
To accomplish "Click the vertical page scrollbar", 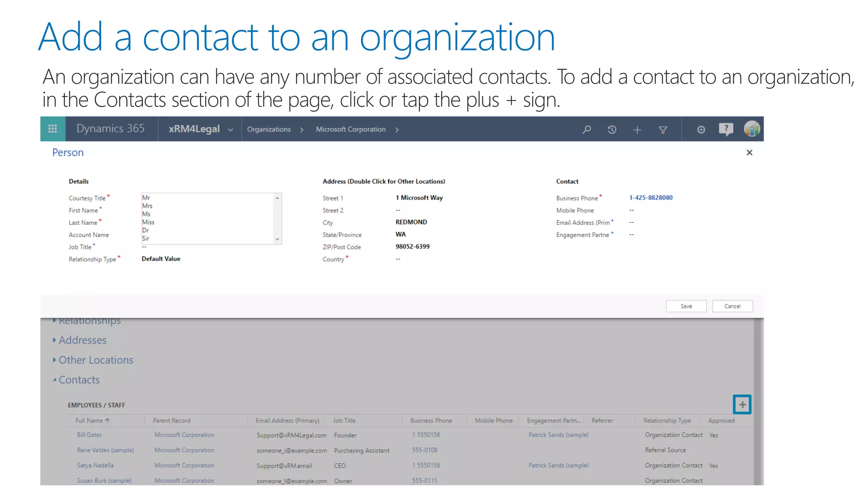I will tap(757, 402).
